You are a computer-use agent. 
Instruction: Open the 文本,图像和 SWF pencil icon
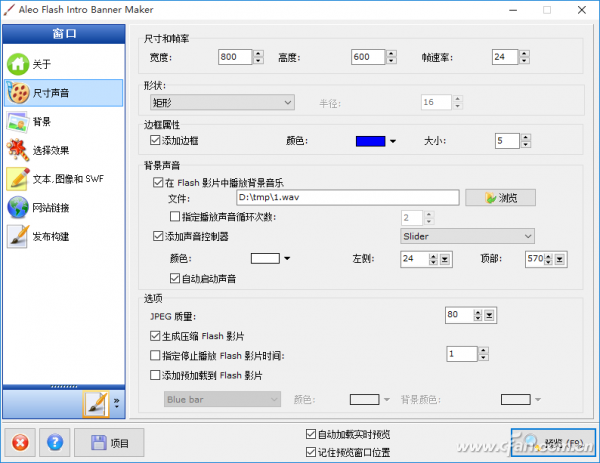click(x=18, y=179)
